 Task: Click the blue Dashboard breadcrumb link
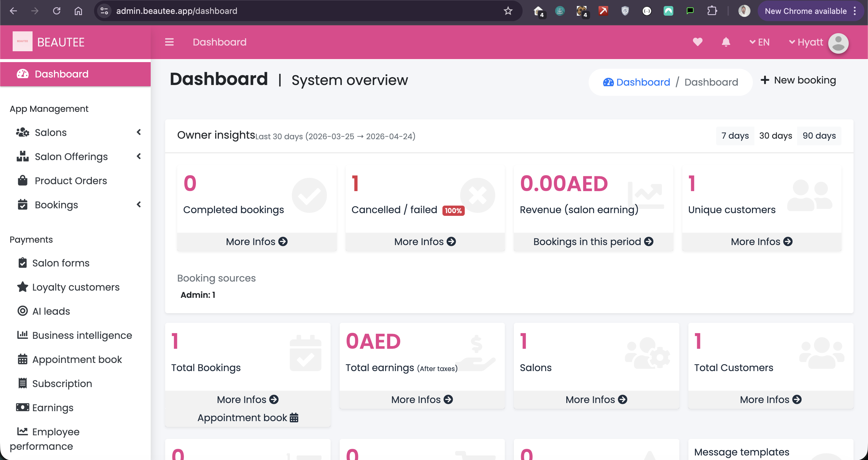click(637, 82)
